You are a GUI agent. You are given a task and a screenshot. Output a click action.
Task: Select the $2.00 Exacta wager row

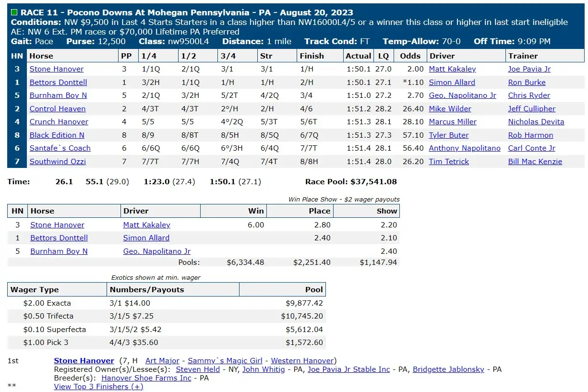point(167,303)
